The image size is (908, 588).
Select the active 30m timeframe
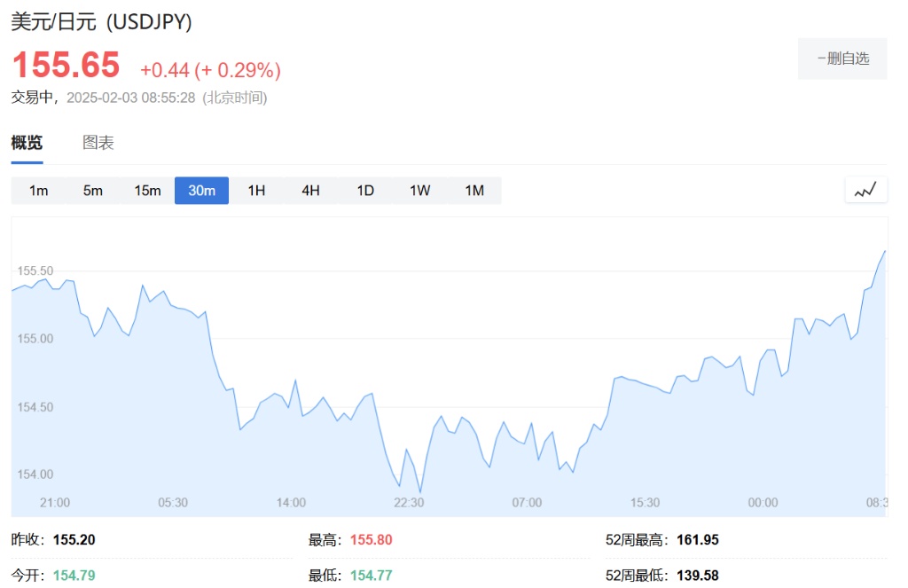[x=201, y=191]
